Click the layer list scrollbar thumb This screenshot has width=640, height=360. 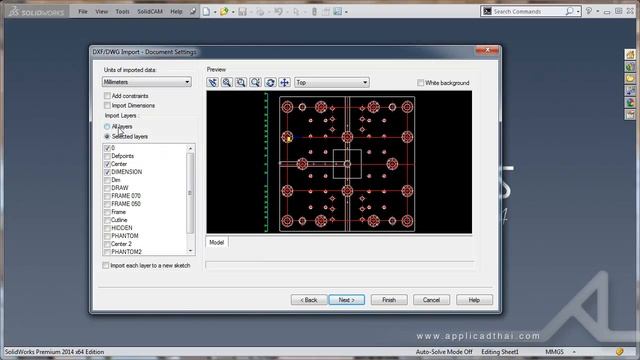[x=190, y=193]
